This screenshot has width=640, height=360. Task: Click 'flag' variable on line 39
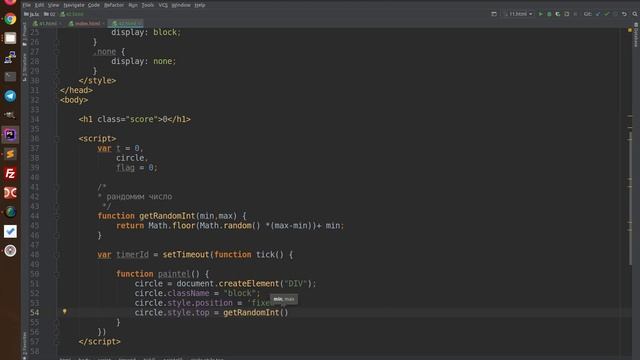tap(125, 167)
